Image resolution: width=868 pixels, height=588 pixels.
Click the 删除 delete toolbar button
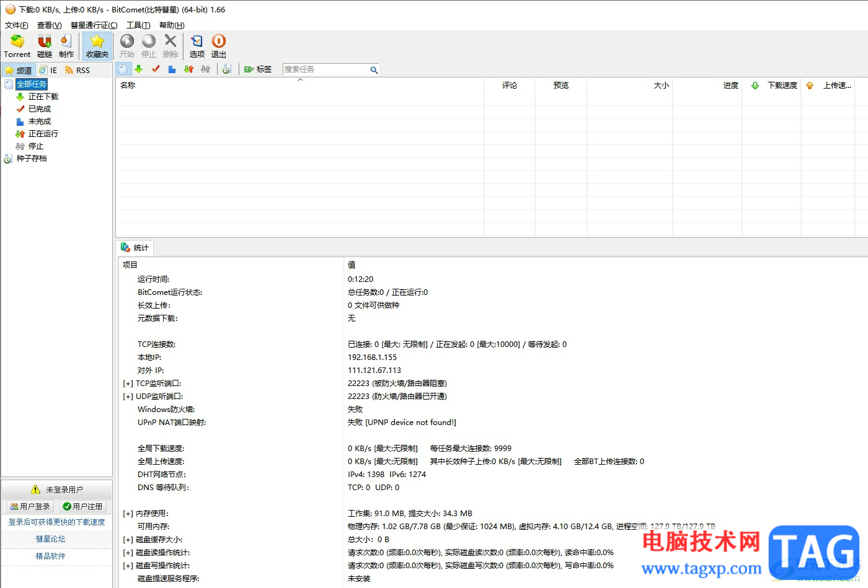click(x=170, y=46)
